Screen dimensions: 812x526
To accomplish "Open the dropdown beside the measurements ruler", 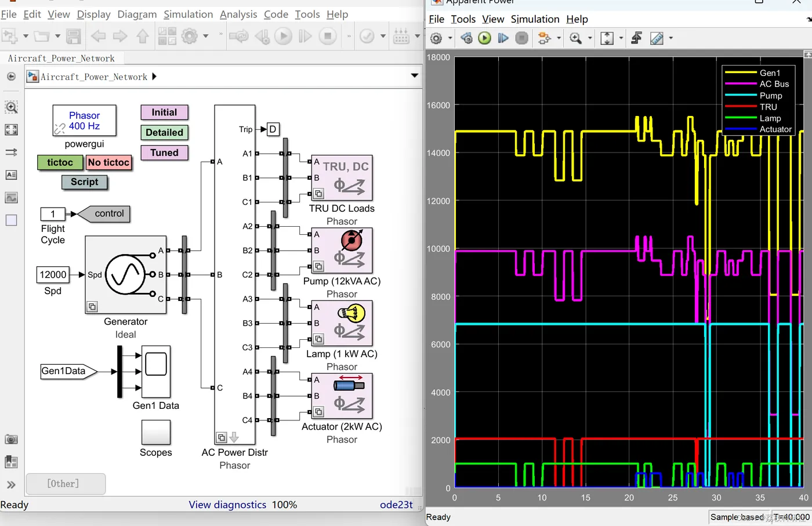I will pyautogui.click(x=671, y=38).
